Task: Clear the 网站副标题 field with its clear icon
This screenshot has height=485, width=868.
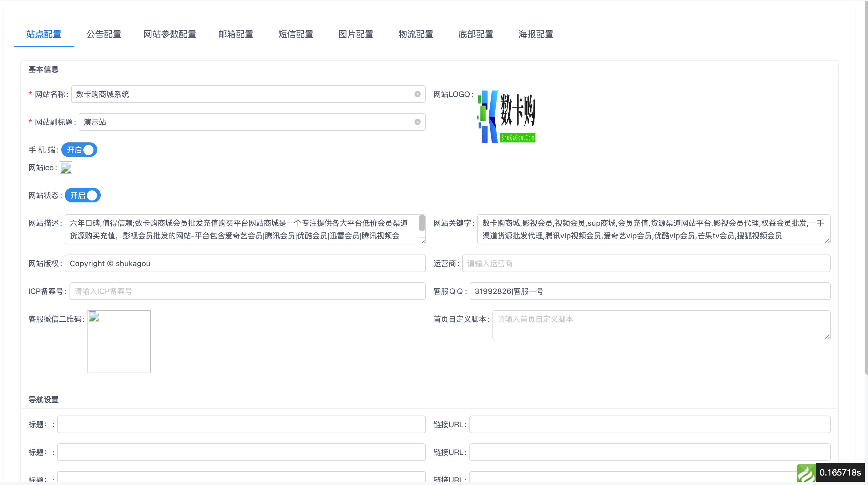Action: point(418,122)
